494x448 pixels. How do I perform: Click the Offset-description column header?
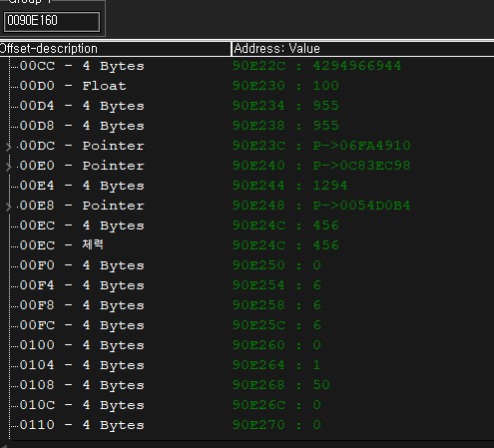click(x=115, y=49)
